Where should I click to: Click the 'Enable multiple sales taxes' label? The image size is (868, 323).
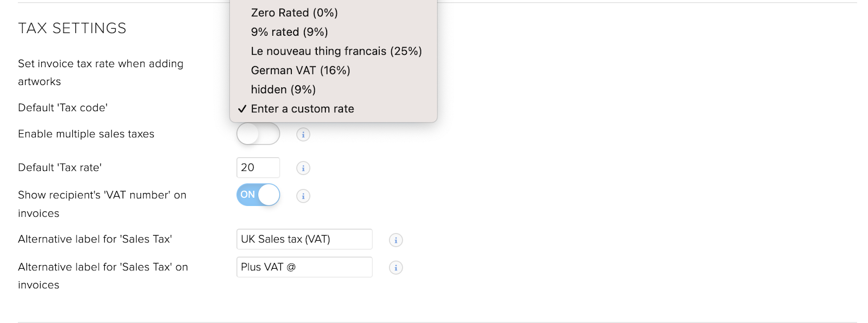click(x=86, y=134)
